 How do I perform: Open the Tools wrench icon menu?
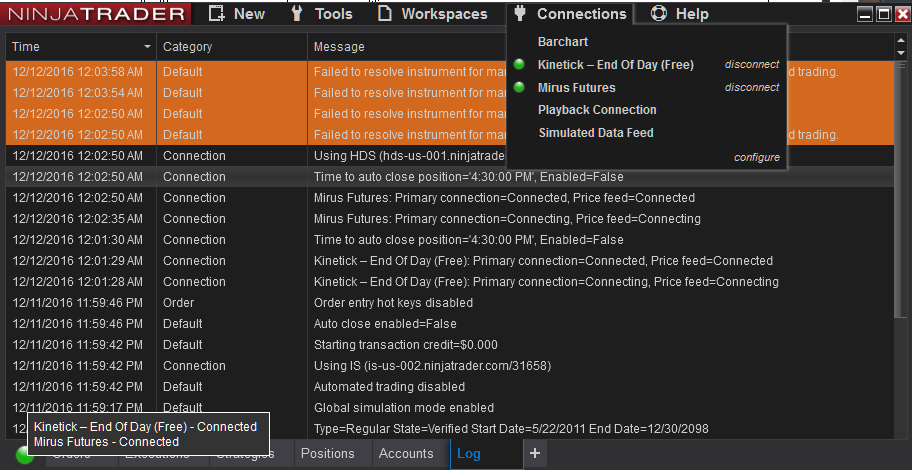click(x=297, y=14)
